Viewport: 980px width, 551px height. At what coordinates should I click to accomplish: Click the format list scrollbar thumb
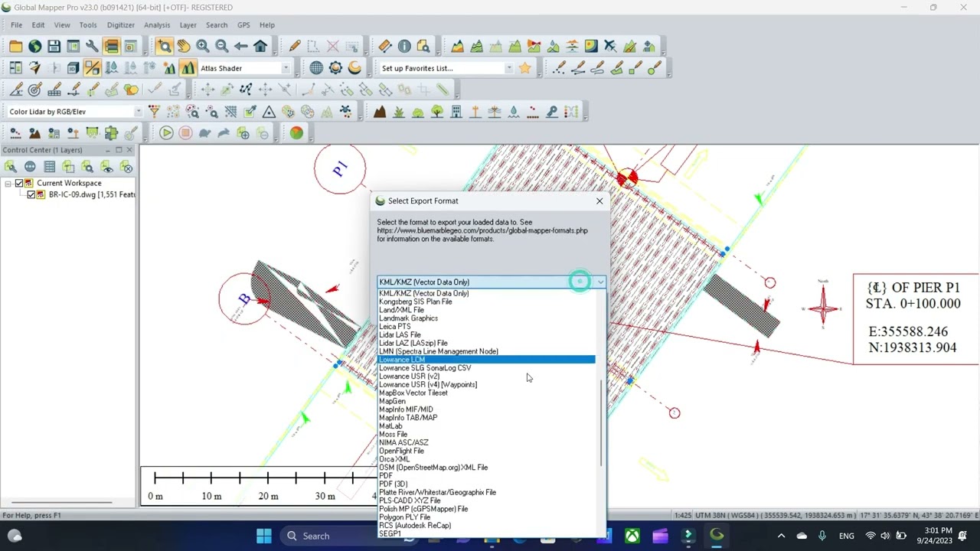[601, 423]
